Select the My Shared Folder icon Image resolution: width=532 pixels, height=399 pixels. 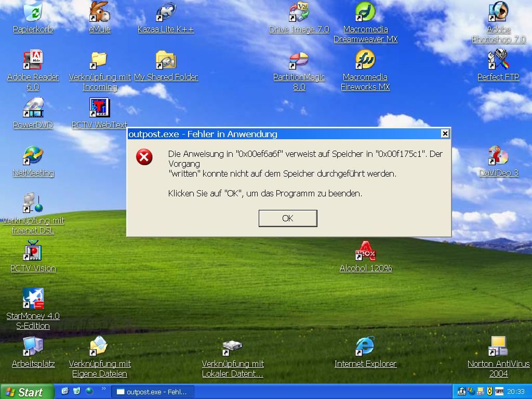166,60
